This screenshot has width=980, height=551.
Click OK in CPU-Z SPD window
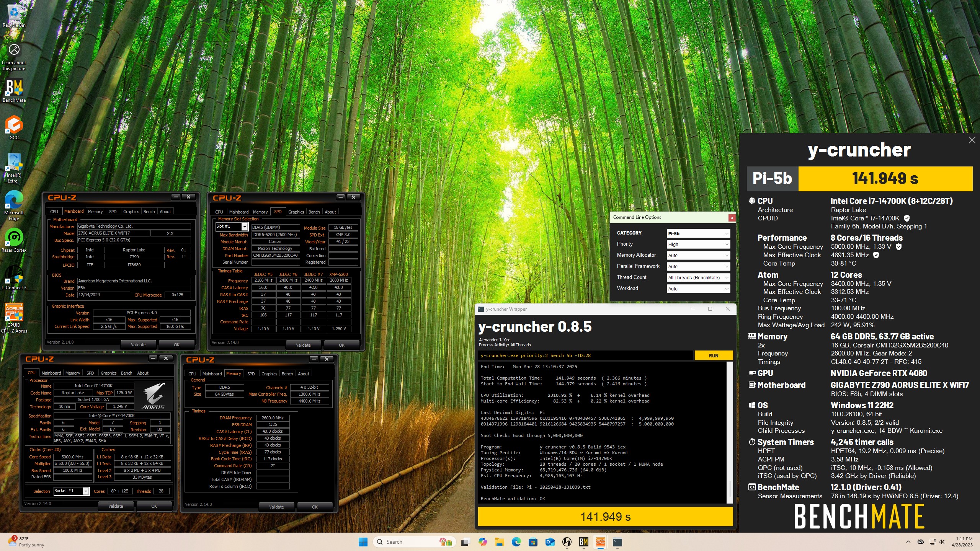341,345
